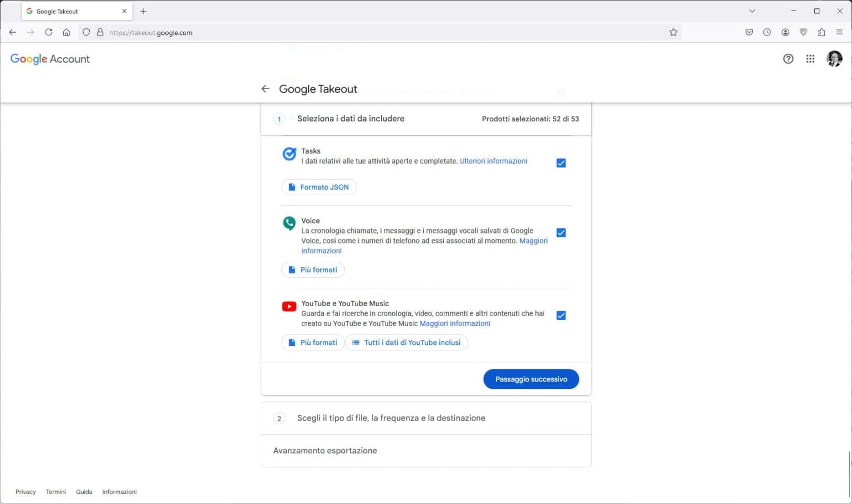The image size is (852, 504).
Task: Open Ulteriori informazioni link for Tasks
Action: click(x=494, y=161)
